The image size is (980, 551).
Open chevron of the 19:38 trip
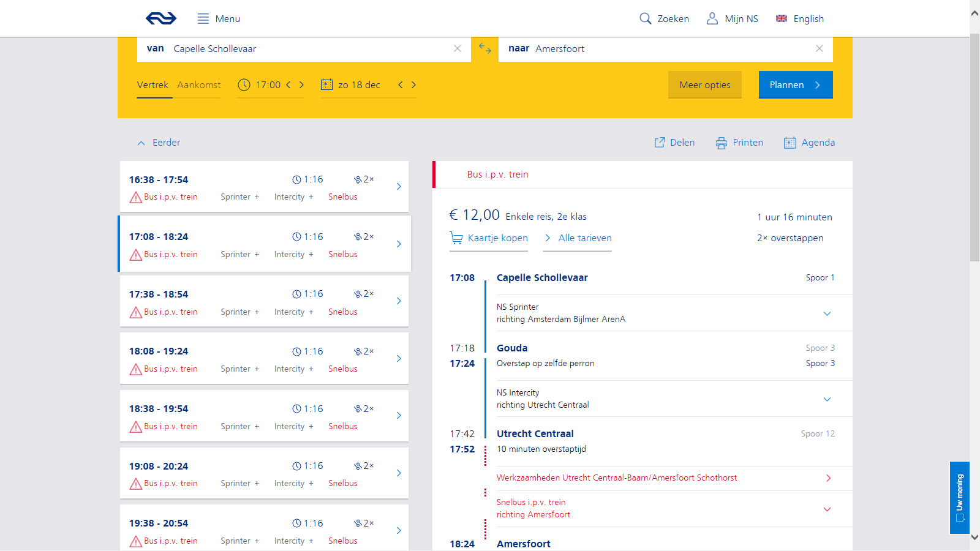point(399,531)
